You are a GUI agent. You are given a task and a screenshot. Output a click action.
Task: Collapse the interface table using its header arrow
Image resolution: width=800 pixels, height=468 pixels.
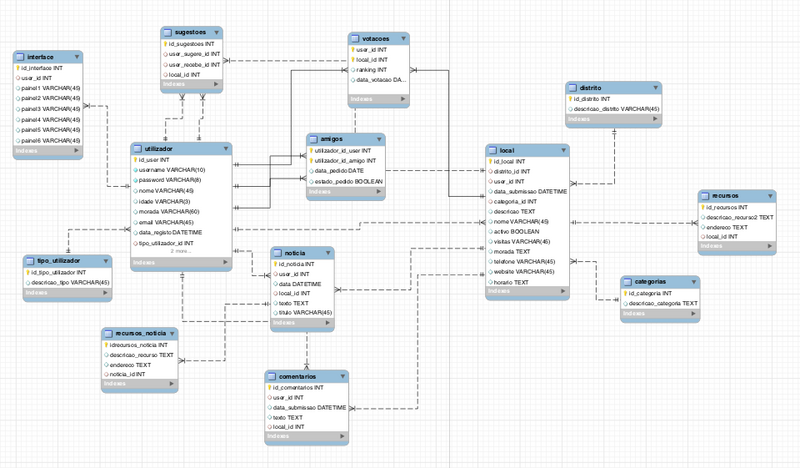pos(78,56)
